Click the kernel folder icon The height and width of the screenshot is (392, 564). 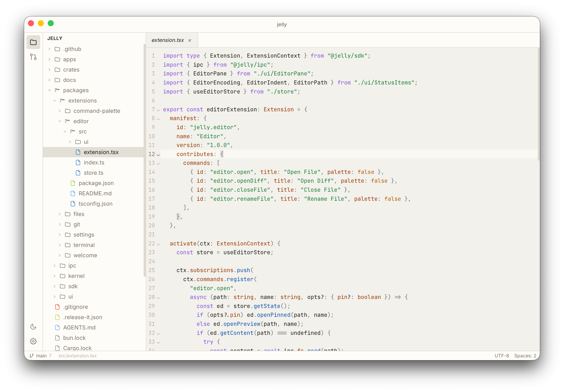tap(63, 276)
